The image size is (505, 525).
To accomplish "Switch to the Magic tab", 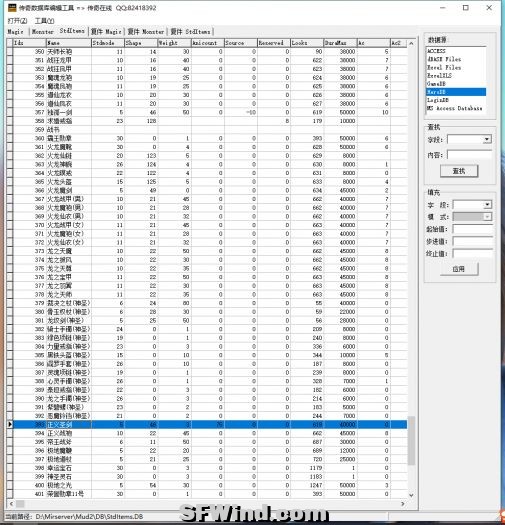I will [15, 31].
